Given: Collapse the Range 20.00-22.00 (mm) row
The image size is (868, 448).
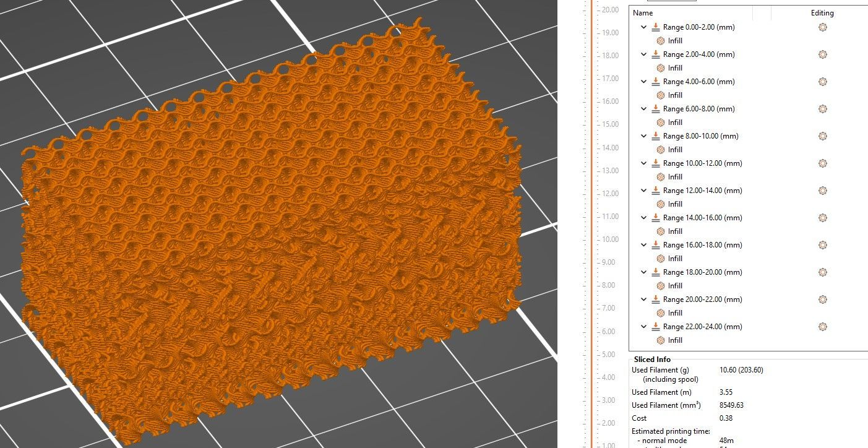Looking at the screenshot, I should 643,299.
